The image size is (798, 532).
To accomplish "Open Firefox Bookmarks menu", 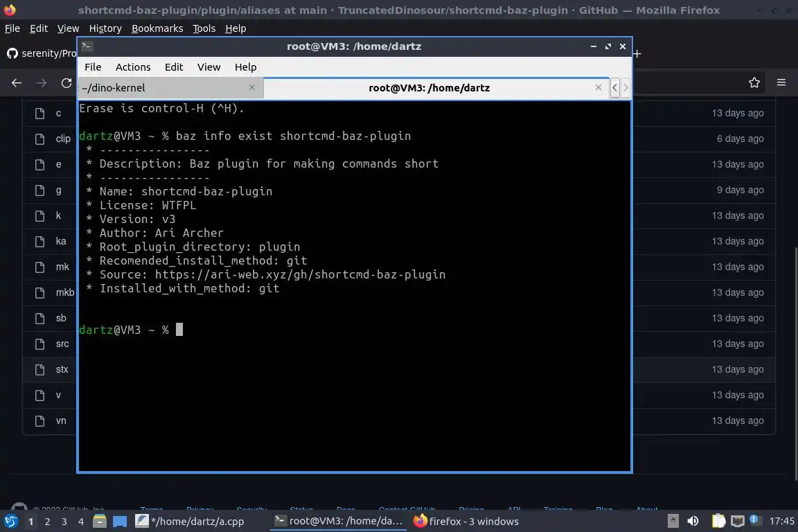I will click(x=157, y=28).
